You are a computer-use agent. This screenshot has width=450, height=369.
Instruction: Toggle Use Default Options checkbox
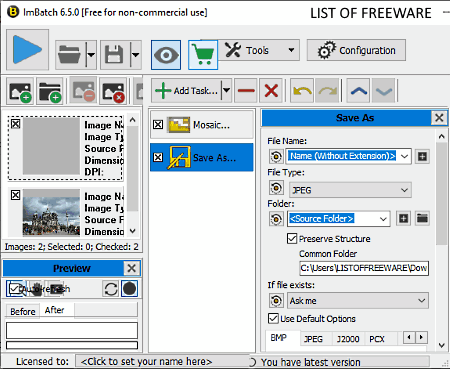[x=273, y=318]
